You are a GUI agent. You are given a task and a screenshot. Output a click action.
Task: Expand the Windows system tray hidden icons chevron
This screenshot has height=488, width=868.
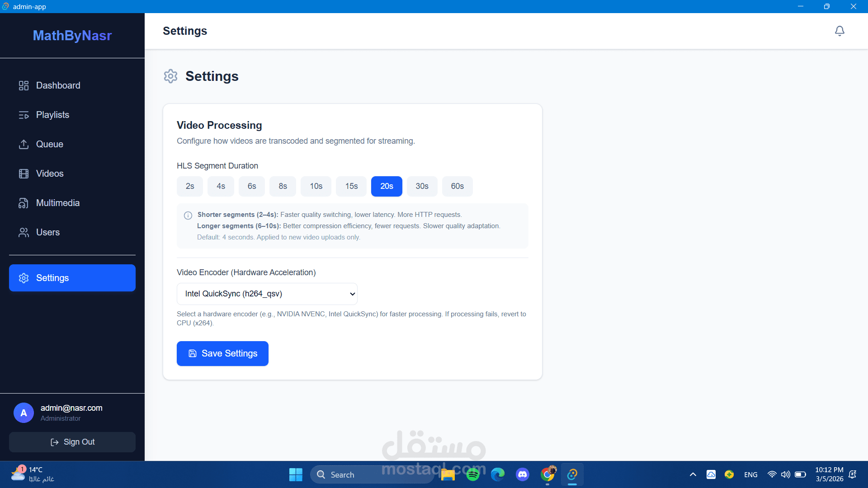tap(693, 474)
